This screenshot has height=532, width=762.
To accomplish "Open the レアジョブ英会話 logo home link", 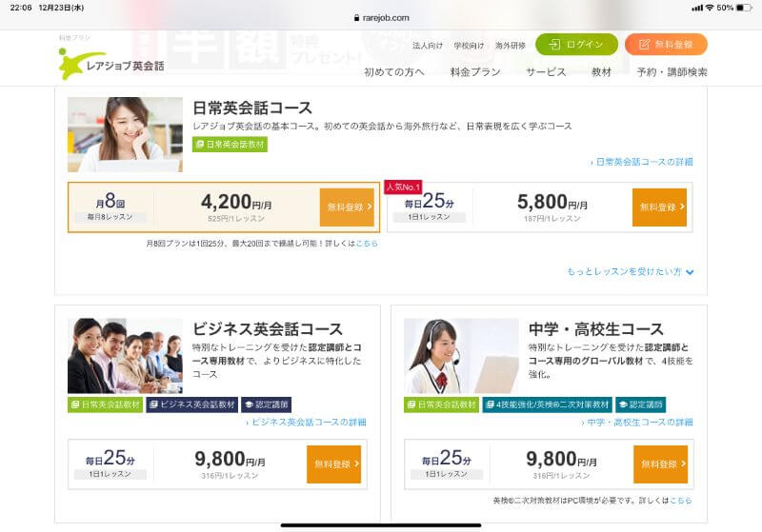I will click(x=111, y=64).
